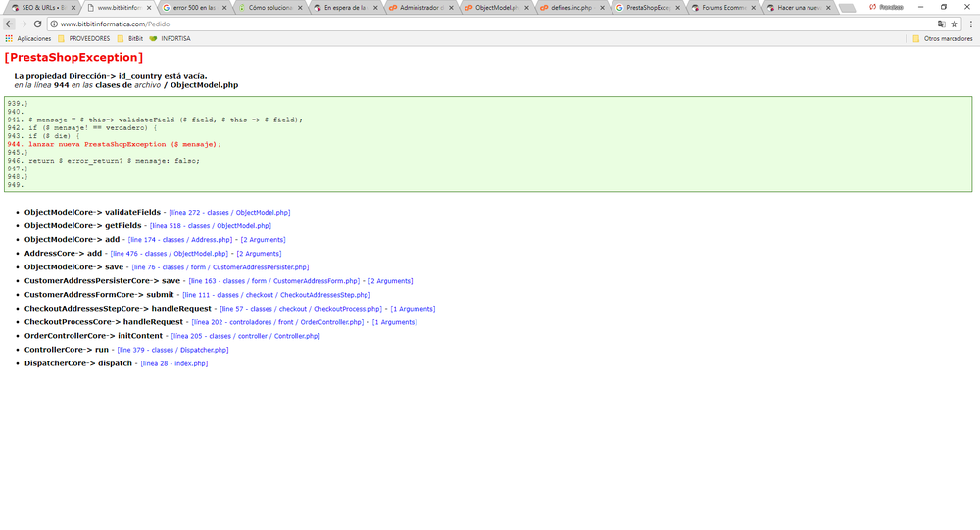The width and height of the screenshot is (980, 530).
Task: Open line 76 CustomerAddressPersister.php link
Action: pyautogui.click(x=220, y=267)
